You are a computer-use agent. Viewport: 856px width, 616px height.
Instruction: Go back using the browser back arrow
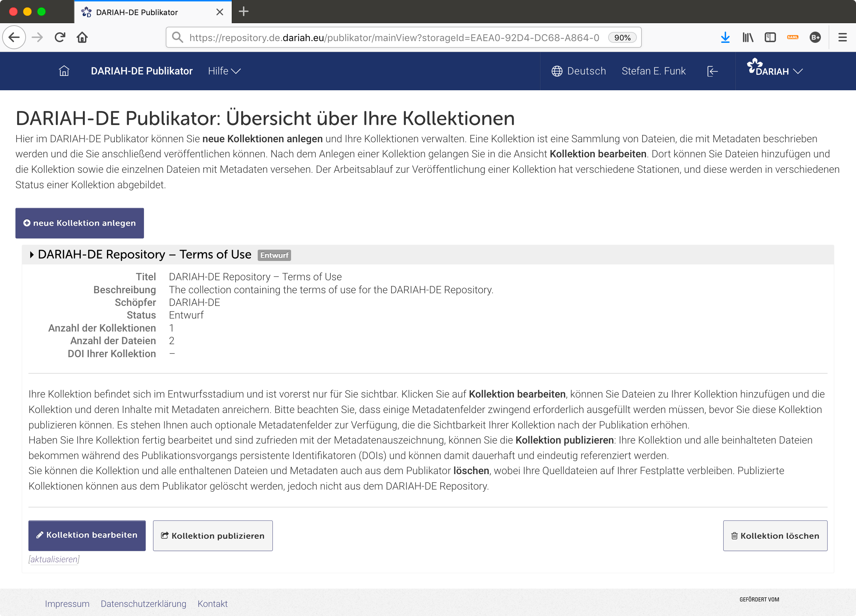click(14, 37)
